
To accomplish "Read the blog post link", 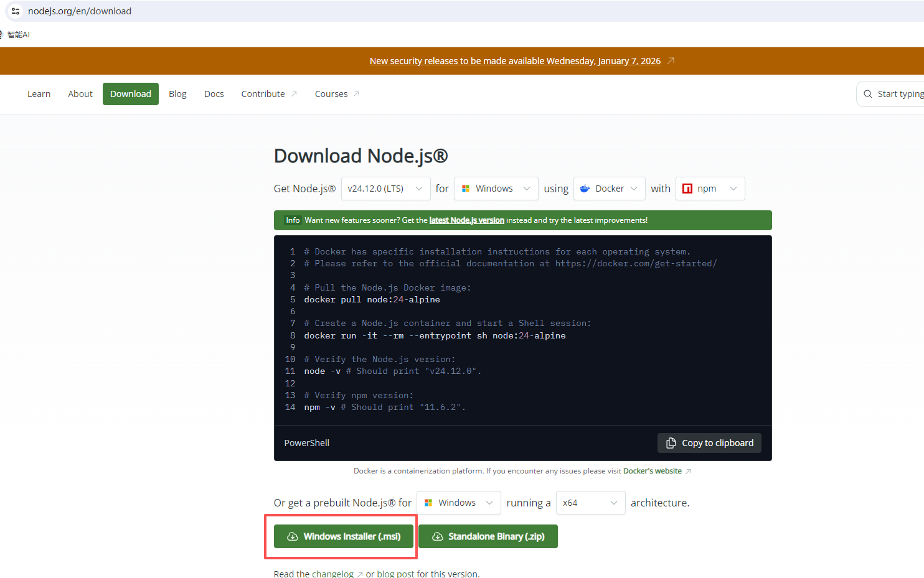I will pos(395,574).
